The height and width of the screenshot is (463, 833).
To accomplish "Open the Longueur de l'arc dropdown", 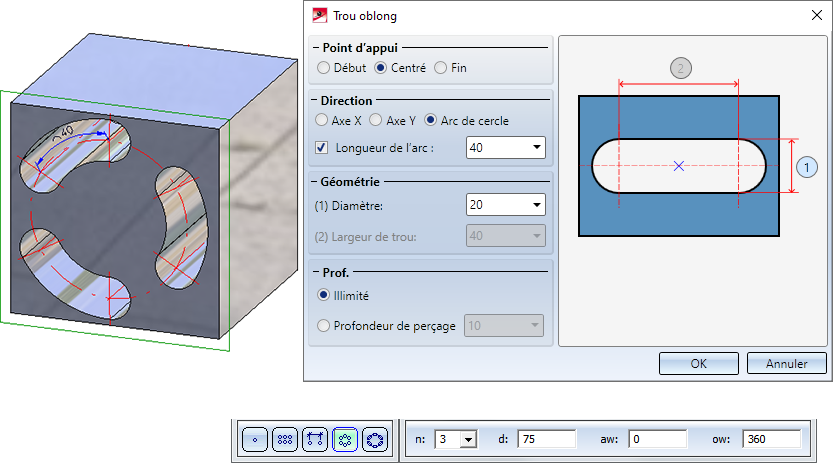I will pyautogui.click(x=537, y=148).
